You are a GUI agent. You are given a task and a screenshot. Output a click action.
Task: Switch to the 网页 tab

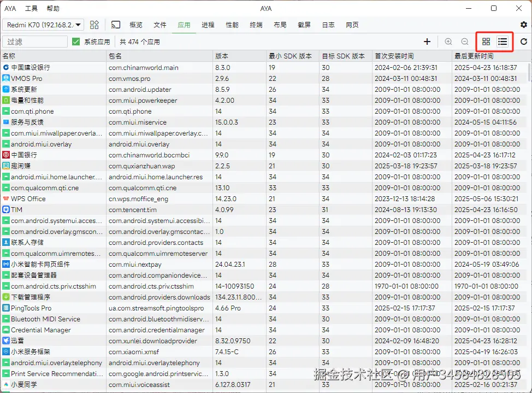[352, 25]
